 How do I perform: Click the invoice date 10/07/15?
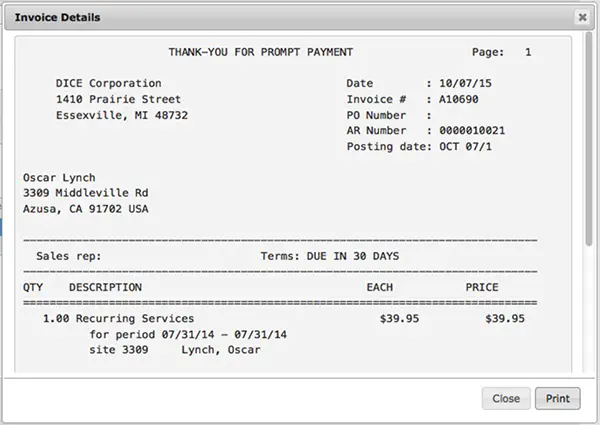point(465,83)
